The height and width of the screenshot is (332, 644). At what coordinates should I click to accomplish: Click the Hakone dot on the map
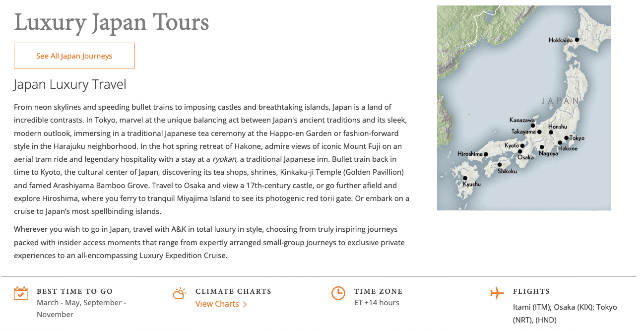coord(560,143)
